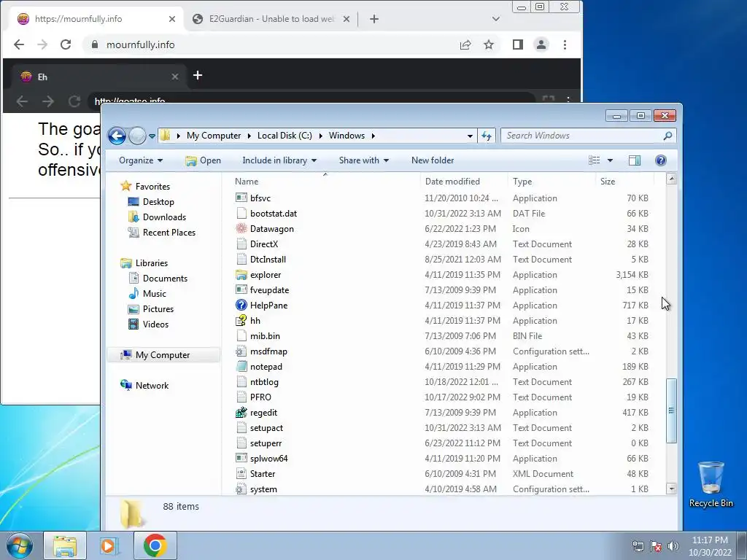Select Network in navigation pane
This screenshot has width=747, height=560.
click(x=152, y=386)
